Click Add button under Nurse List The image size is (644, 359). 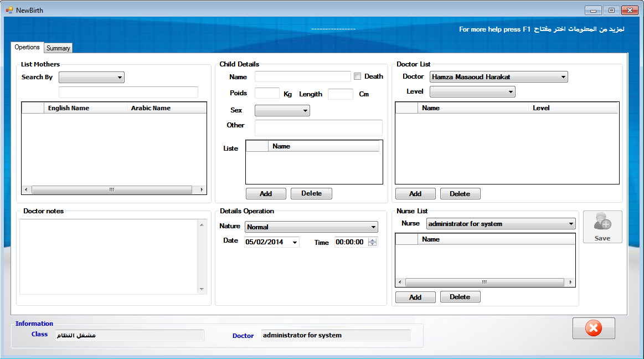pyautogui.click(x=415, y=297)
